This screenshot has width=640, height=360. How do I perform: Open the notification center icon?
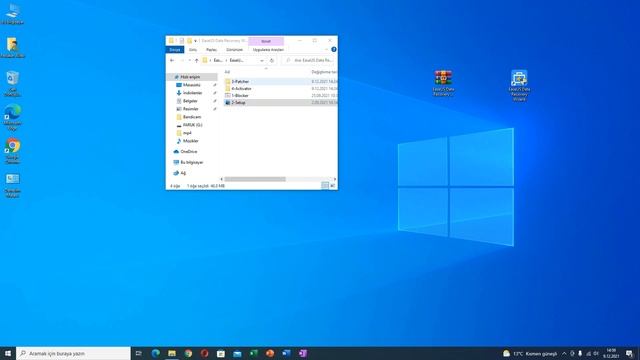629,353
